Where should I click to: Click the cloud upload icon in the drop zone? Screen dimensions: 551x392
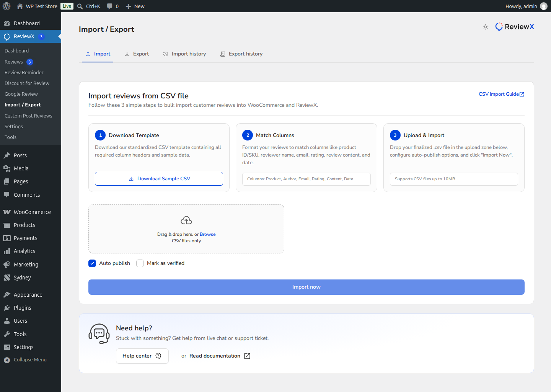186,220
